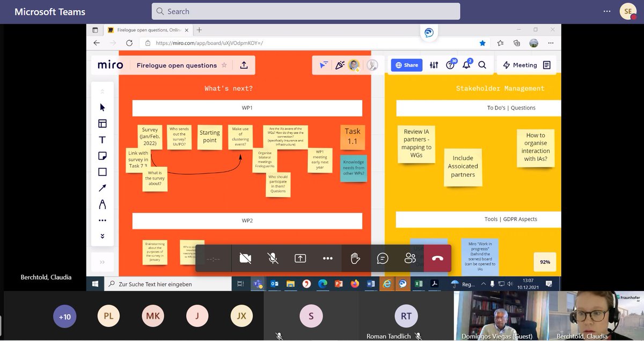Toggle Miro collaborator cursors icon

pyautogui.click(x=323, y=65)
